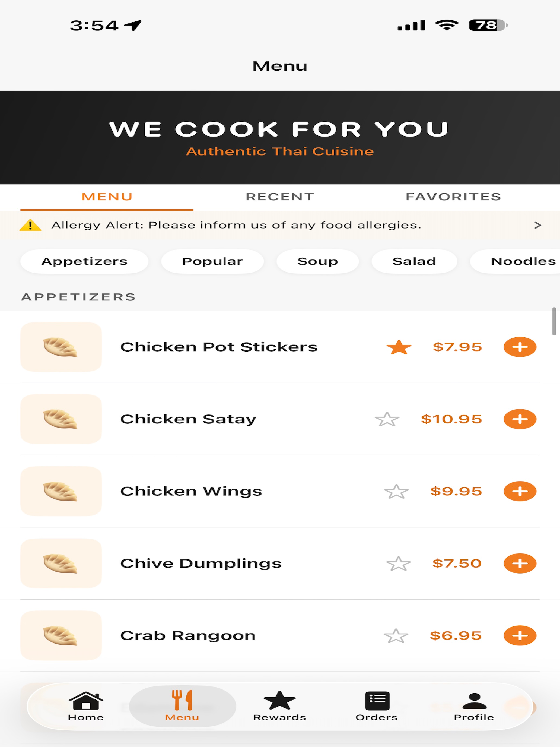Add Chicken Satay to the order
The height and width of the screenshot is (747, 560).
pos(520,419)
